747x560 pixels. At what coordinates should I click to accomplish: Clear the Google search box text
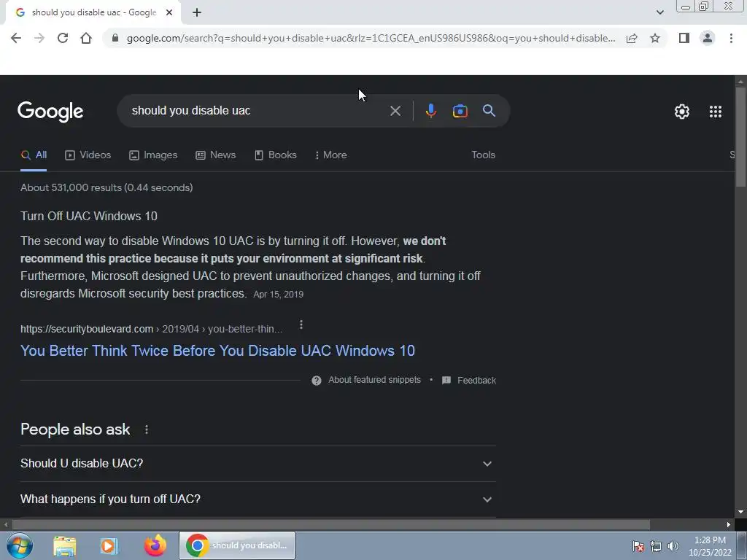click(x=395, y=111)
